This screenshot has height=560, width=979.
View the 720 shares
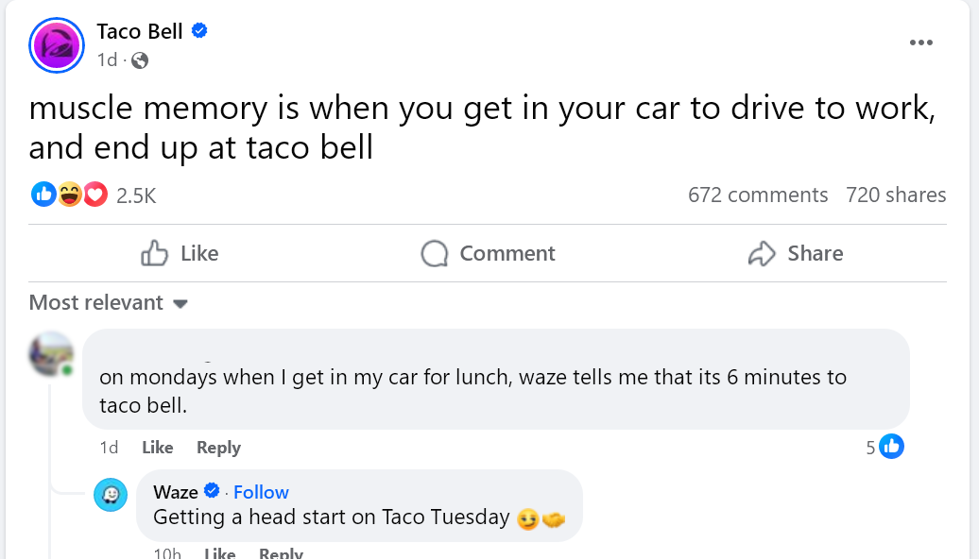click(x=896, y=195)
